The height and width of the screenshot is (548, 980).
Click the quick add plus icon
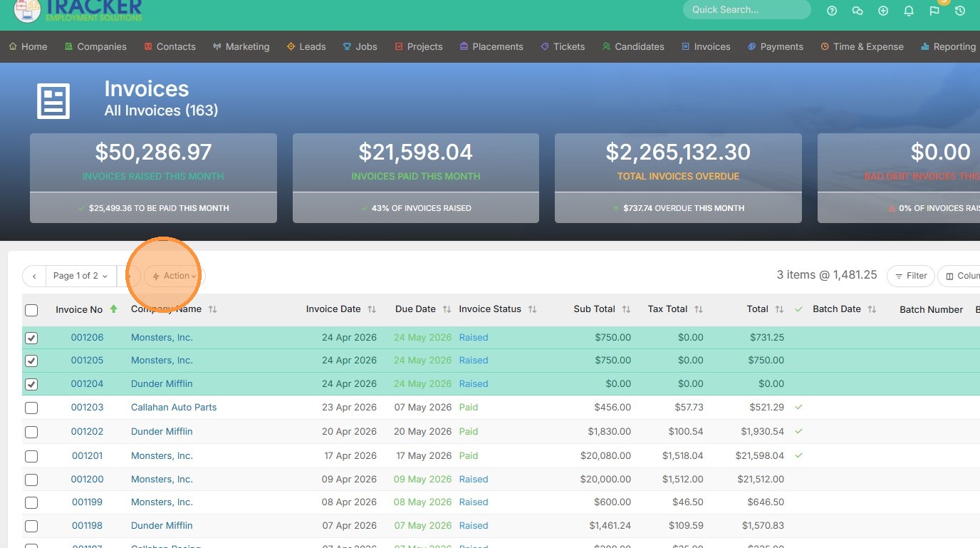point(883,11)
